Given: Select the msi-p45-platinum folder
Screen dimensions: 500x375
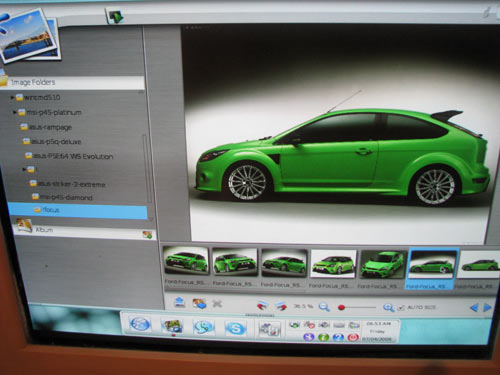Looking at the screenshot, I should (x=50, y=112).
